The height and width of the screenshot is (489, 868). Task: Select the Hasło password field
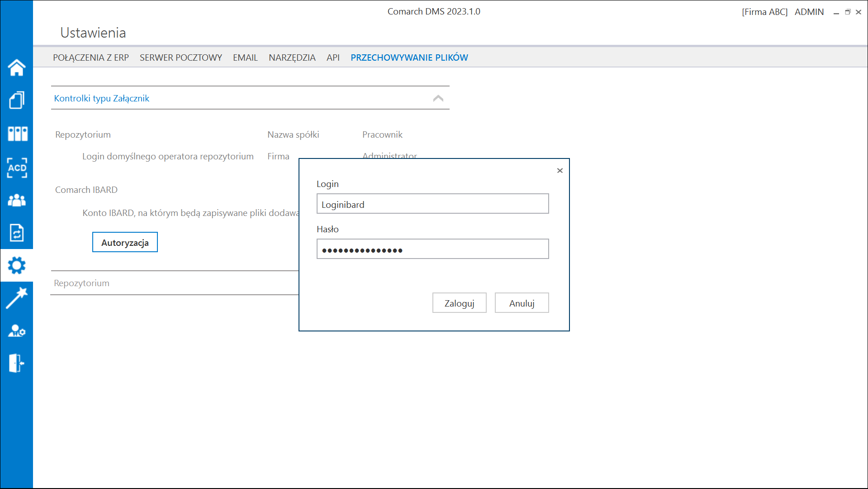432,249
